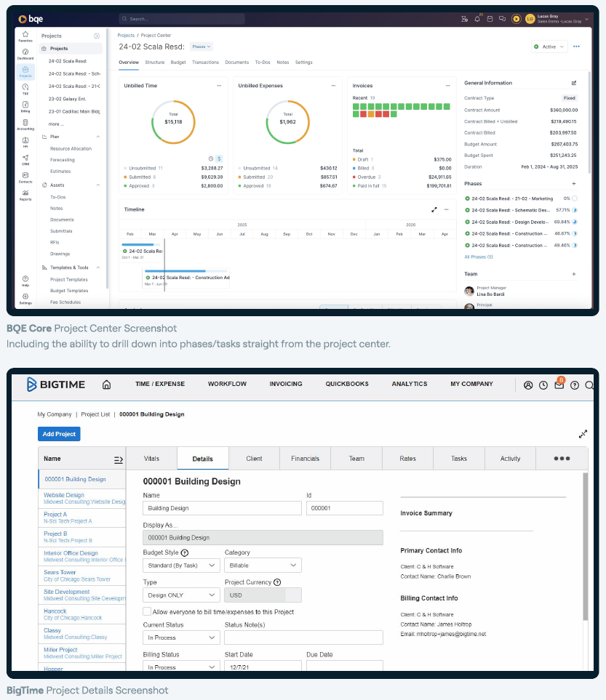Open Settings gear in the BQE sidebar
606x700 pixels.
click(x=25, y=299)
